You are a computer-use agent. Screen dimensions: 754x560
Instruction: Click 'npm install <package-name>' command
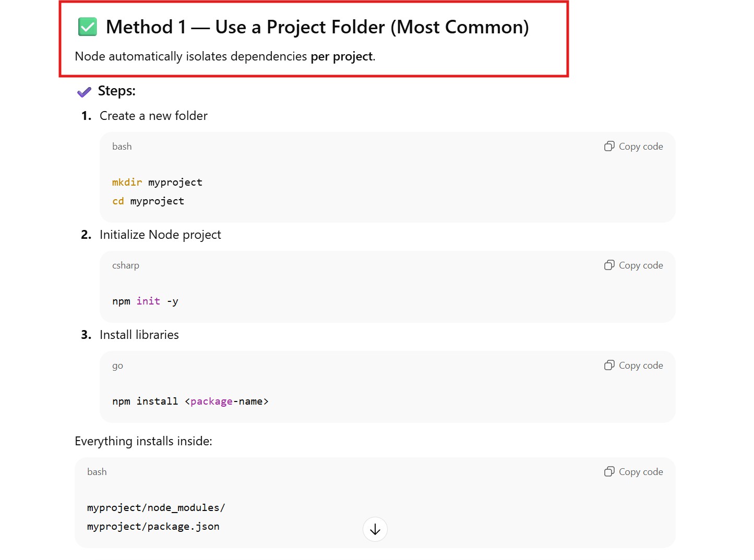[190, 401]
